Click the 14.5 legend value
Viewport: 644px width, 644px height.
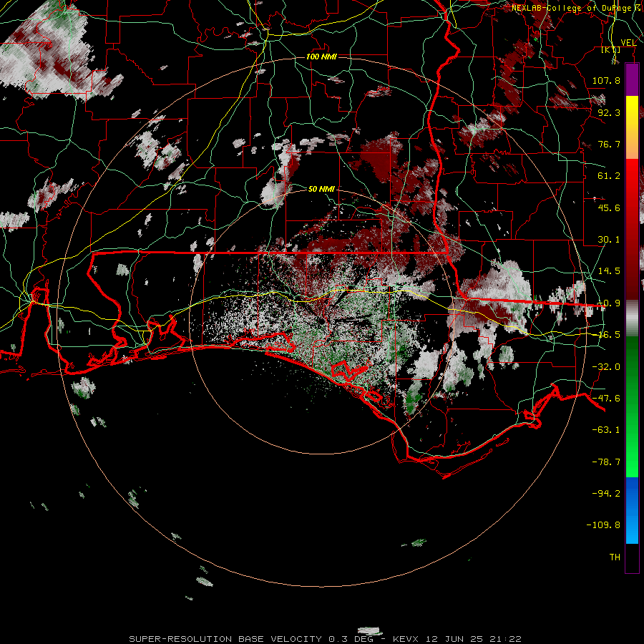pyautogui.click(x=609, y=271)
